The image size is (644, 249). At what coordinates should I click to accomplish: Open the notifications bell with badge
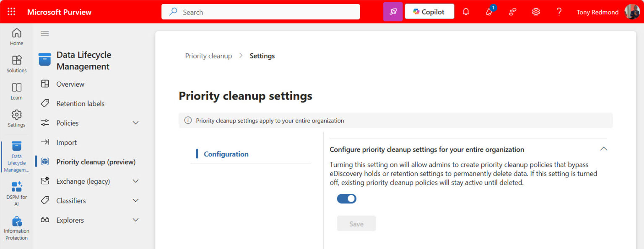[489, 11]
